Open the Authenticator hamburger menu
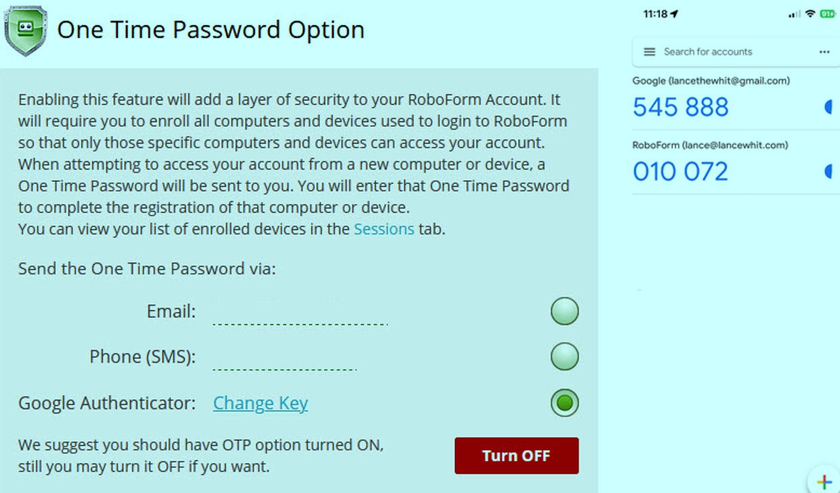The image size is (840, 493). [649, 52]
